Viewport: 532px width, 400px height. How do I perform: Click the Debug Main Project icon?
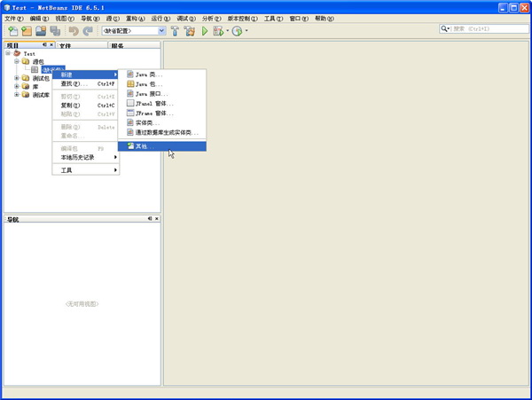coord(218,31)
